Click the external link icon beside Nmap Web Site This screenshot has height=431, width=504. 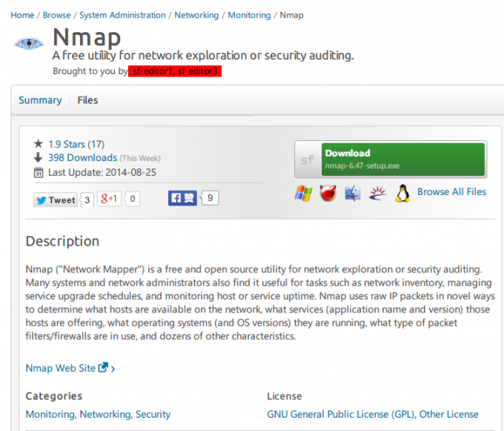(x=103, y=367)
